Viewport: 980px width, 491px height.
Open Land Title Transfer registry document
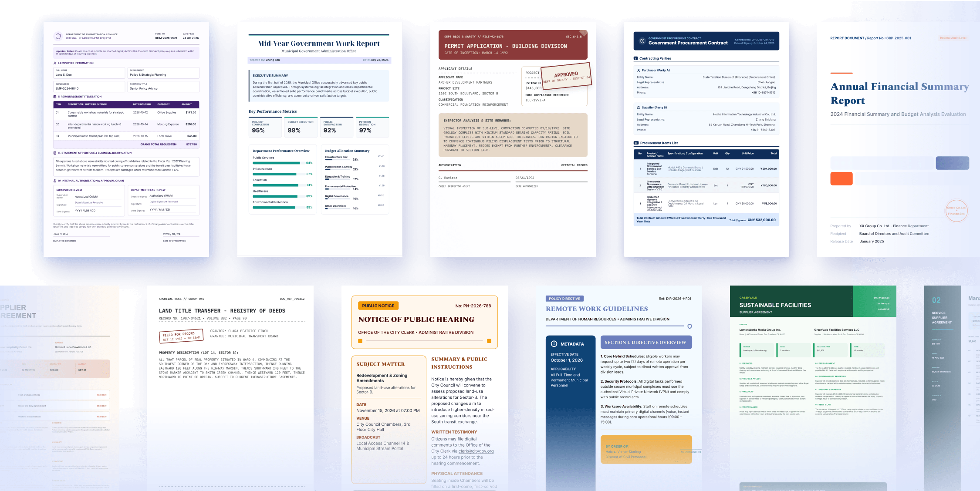(x=230, y=388)
